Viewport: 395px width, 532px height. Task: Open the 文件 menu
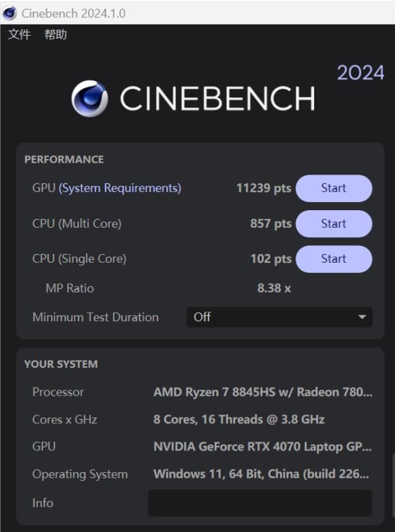click(19, 35)
